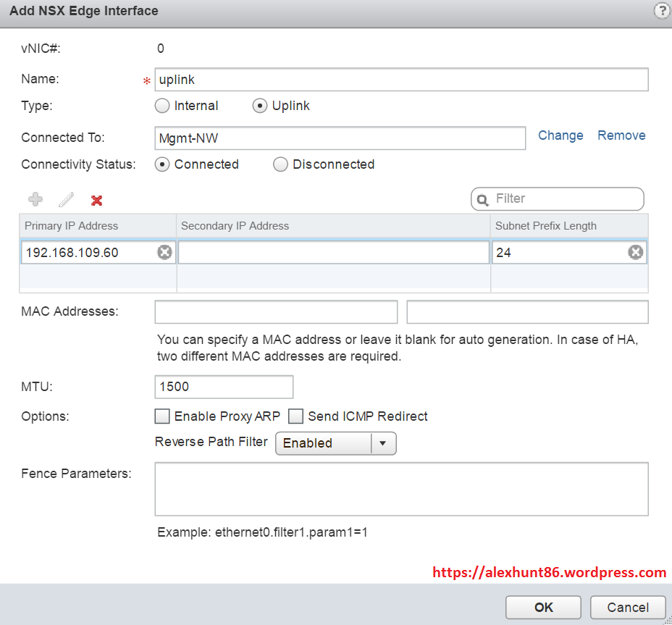Screen dimensions: 672x625
Task: Click the green plus add IP icon
Action: (x=35, y=199)
